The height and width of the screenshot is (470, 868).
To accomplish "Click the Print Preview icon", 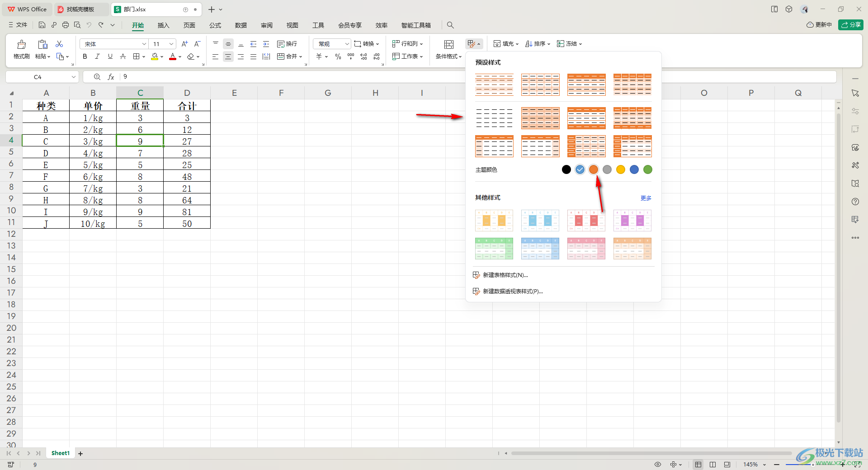I will (77, 25).
